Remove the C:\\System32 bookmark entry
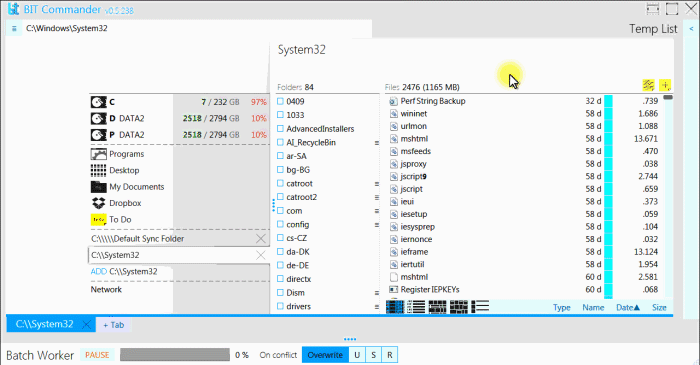This screenshot has height=365, width=700. [x=261, y=255]
